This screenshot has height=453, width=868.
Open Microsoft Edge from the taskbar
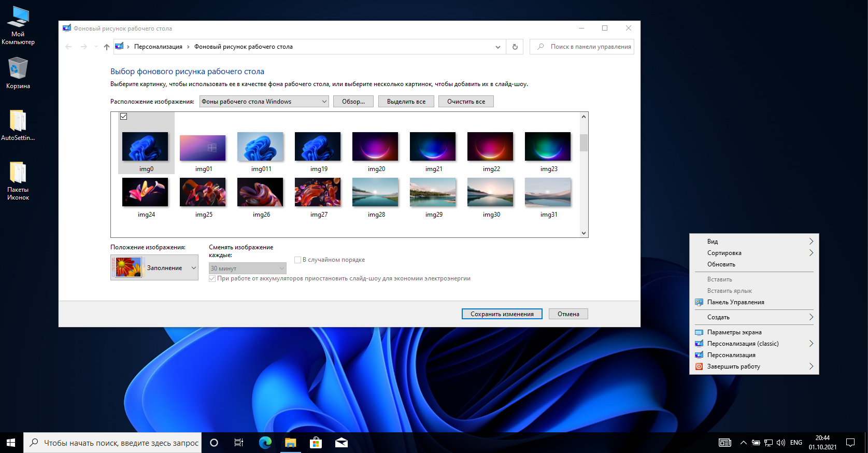coord(265,443)
